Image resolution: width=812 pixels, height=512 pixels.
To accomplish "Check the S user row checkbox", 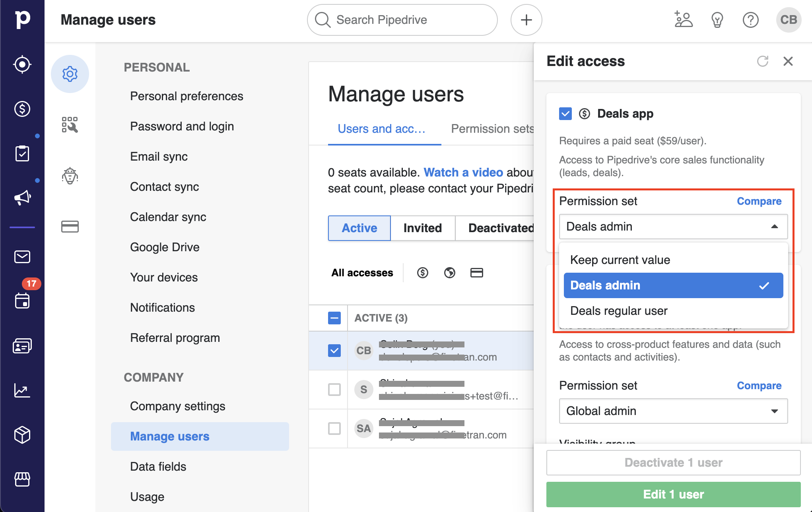I will coord(334,390).
